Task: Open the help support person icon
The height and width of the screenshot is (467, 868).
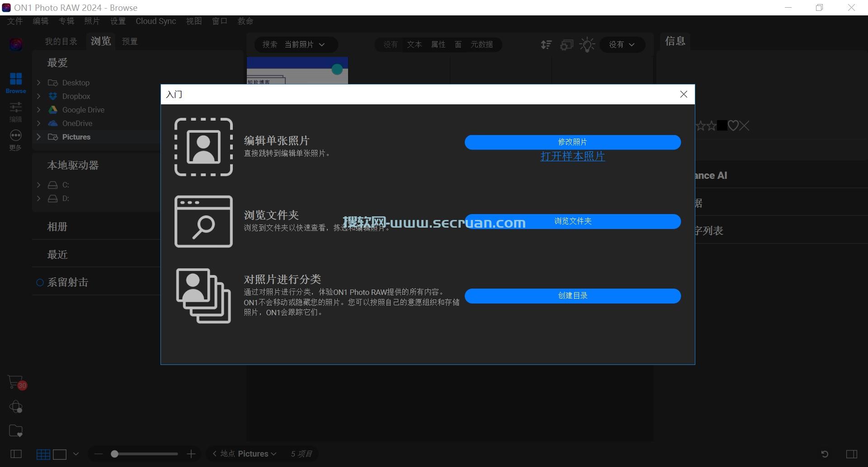Action: [16, 407]
